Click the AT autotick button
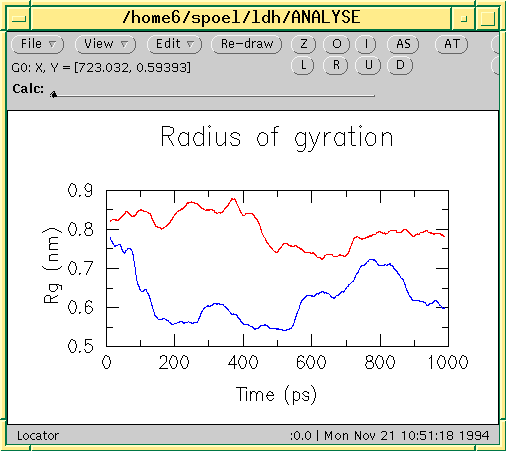 (x=452, y=44)
